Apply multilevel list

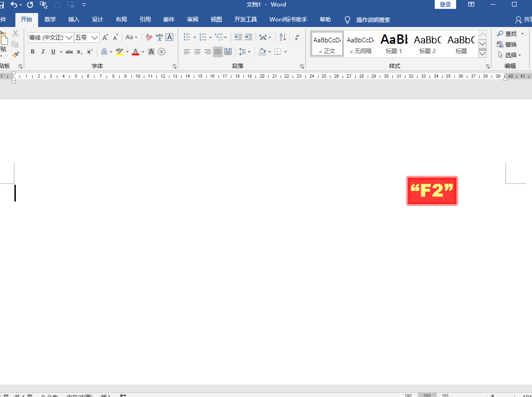219,37
